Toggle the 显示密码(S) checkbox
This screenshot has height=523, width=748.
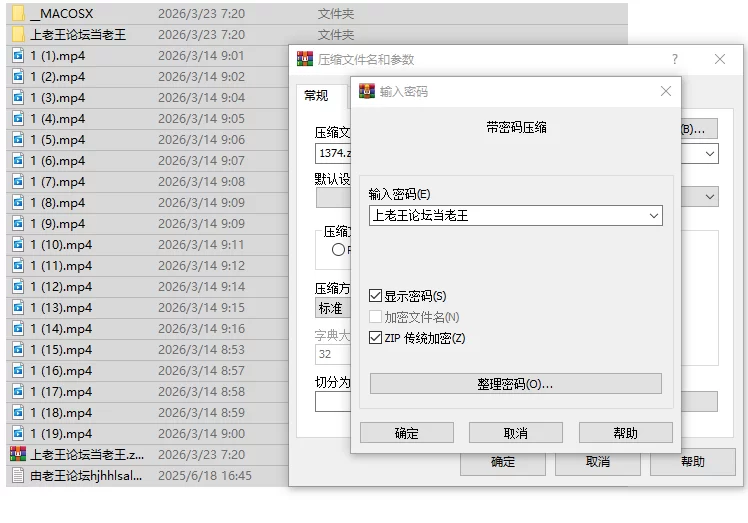(375, 296)
